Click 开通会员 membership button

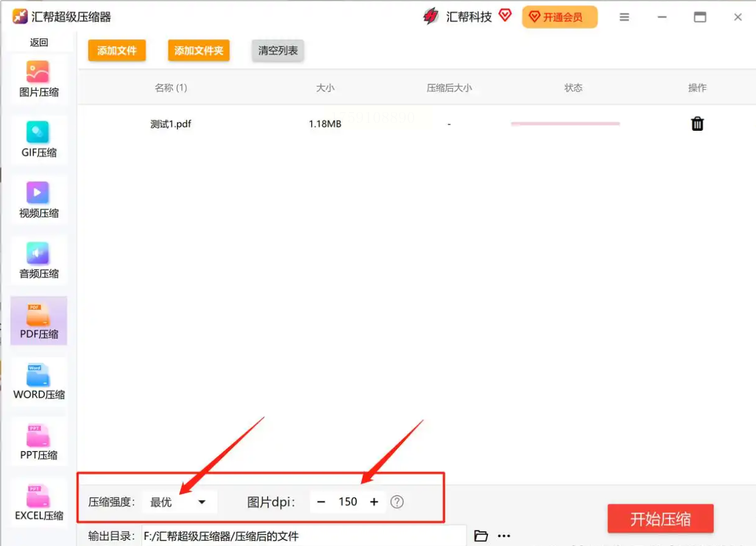560,17
